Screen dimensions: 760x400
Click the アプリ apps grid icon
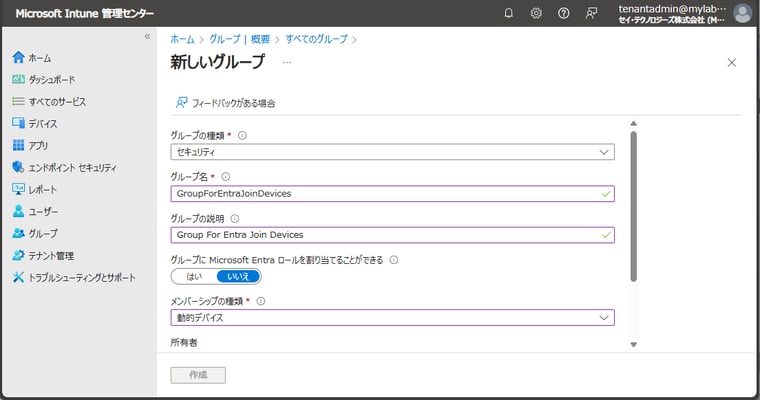click(x=18, y=145)
